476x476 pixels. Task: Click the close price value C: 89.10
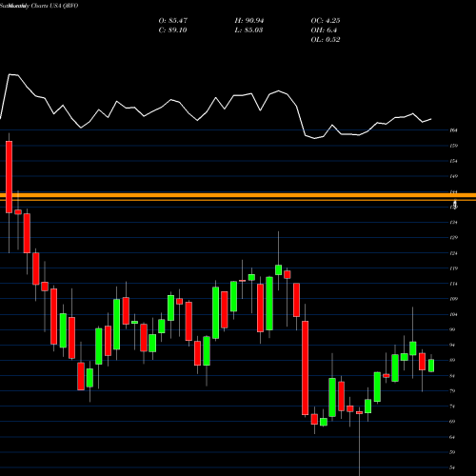pyautogui.click(x=173, y=30)
